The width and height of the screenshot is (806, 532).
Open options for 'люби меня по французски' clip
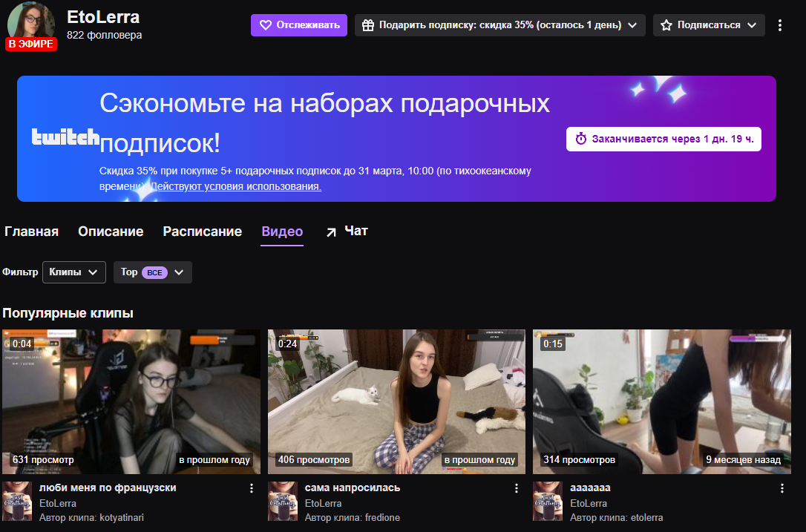pos(252,488)
